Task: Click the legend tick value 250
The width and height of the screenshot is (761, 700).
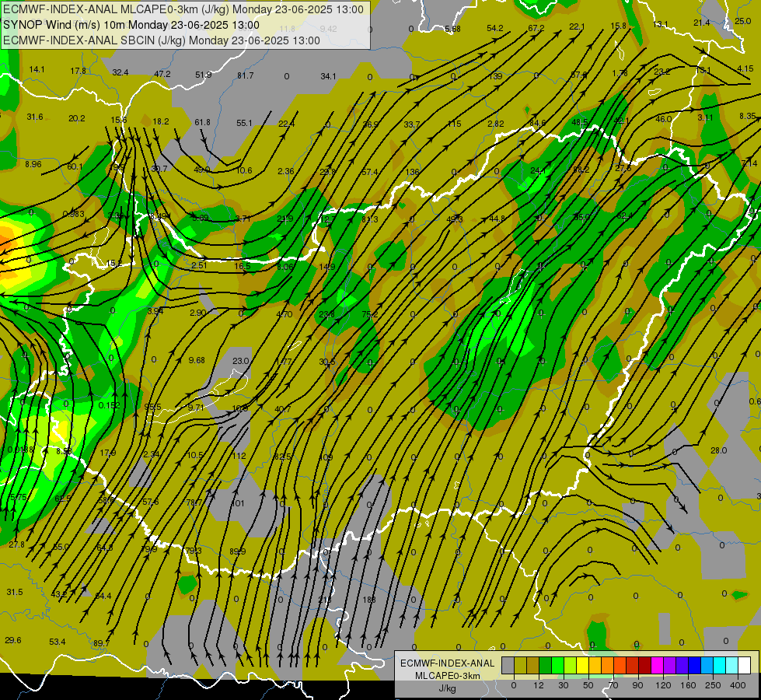Action: click(x=713, y=685)
